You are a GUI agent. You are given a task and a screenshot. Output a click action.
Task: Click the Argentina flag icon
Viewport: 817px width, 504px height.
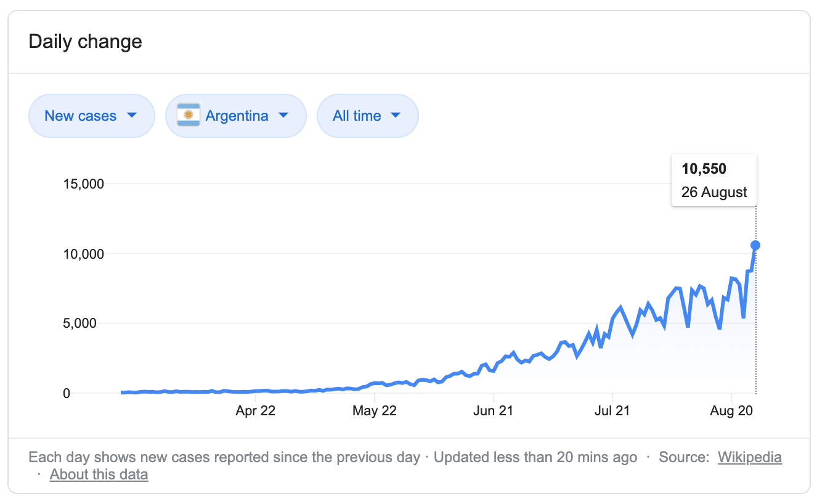point(189,116)
